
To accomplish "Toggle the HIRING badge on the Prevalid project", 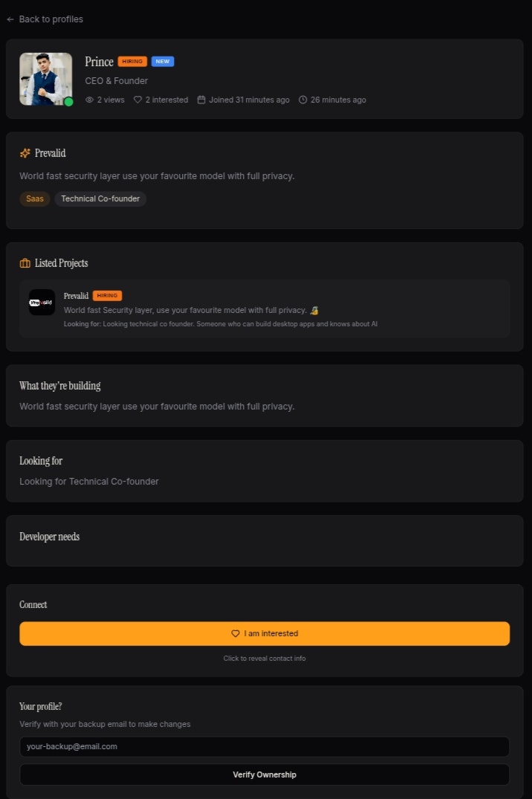I will coord(106,295).
